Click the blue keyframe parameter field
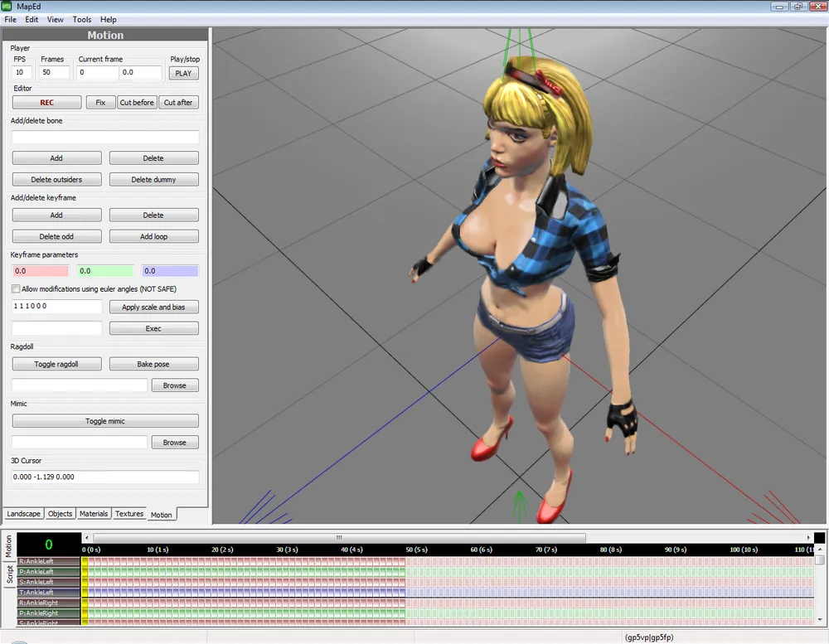 [x=170, y=271]
